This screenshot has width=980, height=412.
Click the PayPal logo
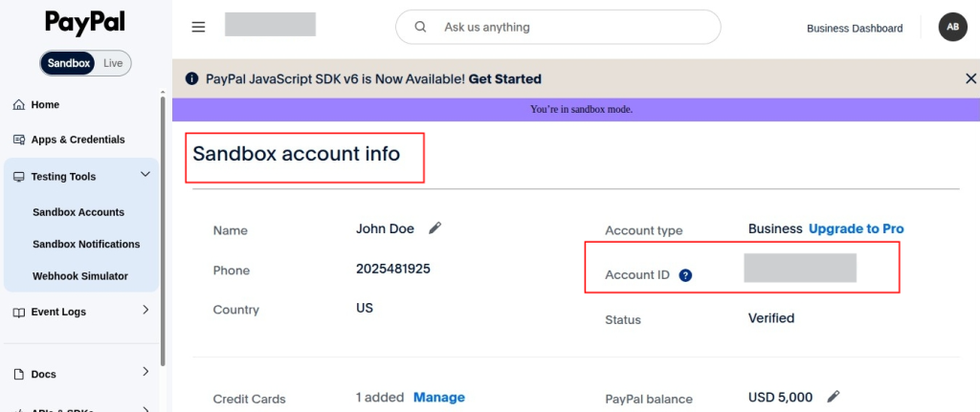85,23
